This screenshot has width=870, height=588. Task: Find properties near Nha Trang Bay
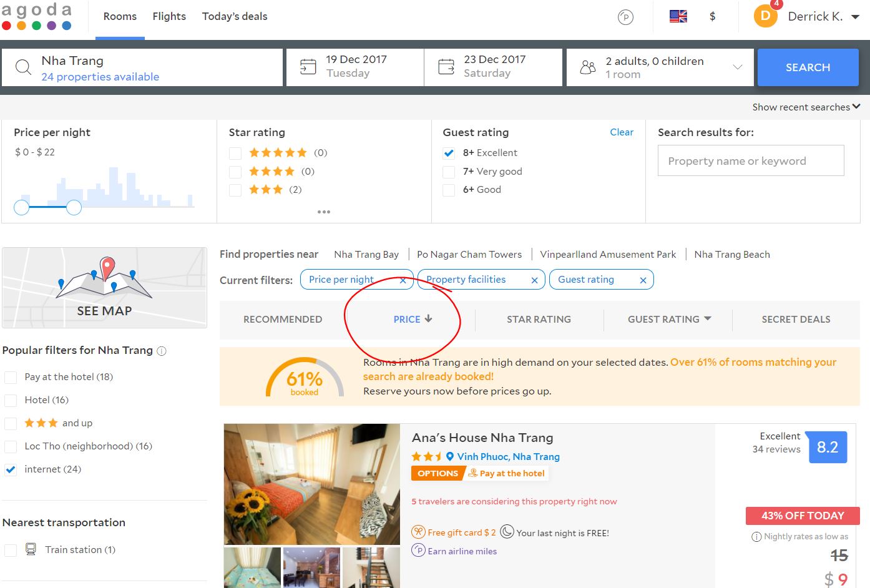[366, 255]
